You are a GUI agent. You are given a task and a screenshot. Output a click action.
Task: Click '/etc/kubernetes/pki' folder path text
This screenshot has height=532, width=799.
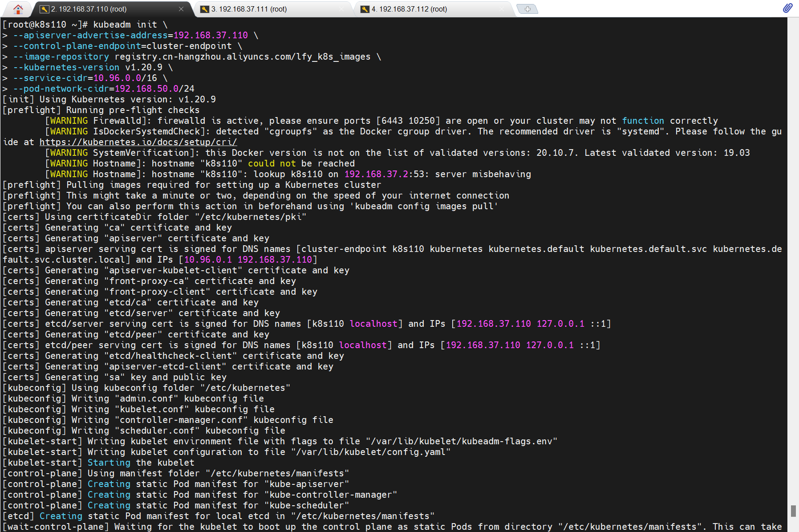click(251, 217)
